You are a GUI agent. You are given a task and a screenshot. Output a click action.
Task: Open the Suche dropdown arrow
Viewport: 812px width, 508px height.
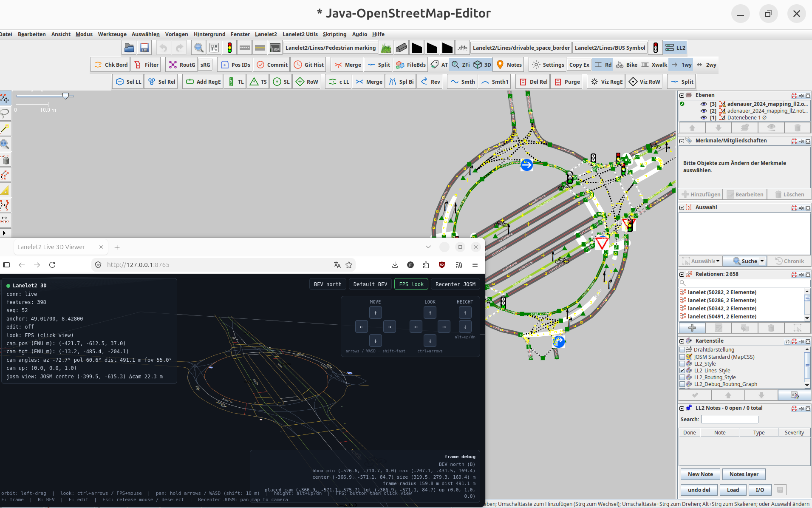[x=762, y=261]
